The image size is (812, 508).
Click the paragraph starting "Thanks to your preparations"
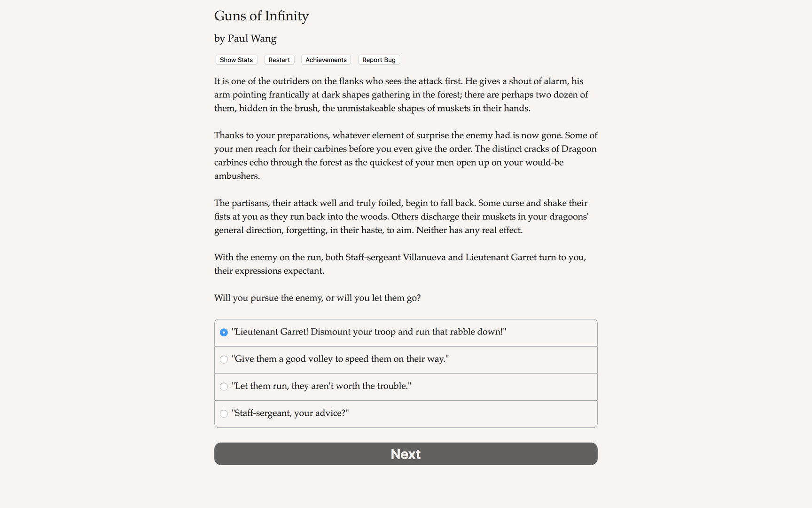coord(406,156)
